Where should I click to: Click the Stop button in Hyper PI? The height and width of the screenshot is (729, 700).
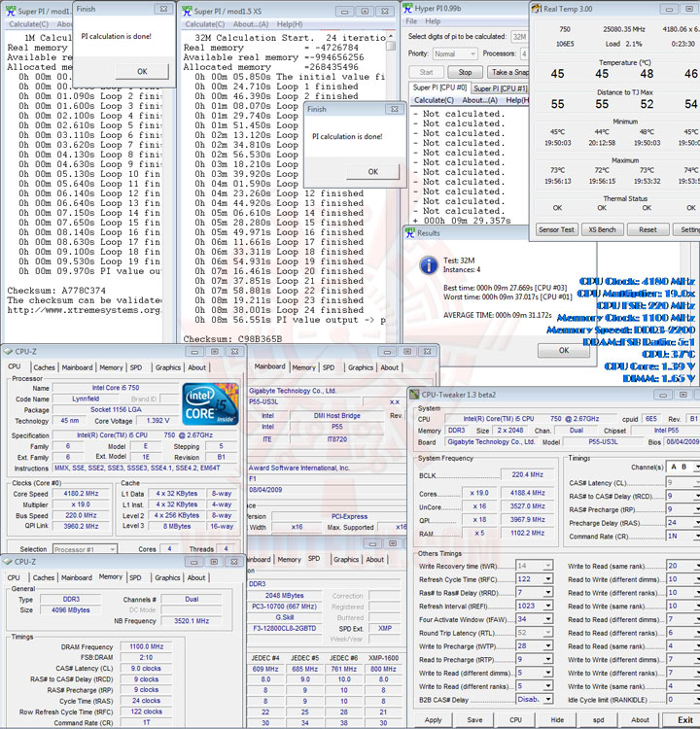pyautogui.click(x=465, y=72)
